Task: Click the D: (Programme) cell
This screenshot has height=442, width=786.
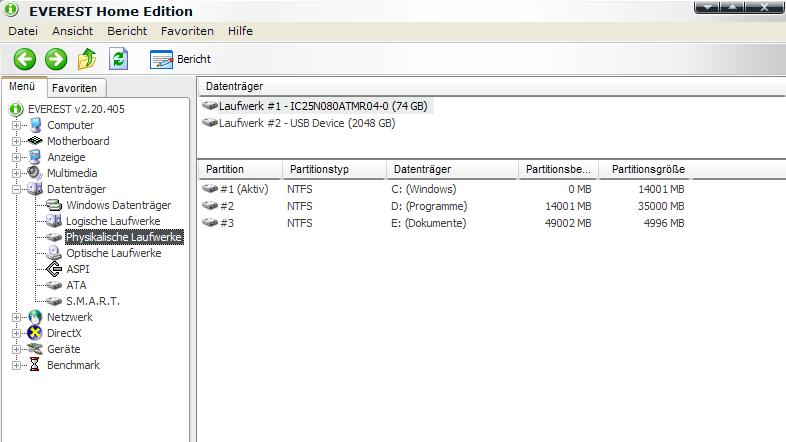Action: (429, 206)
